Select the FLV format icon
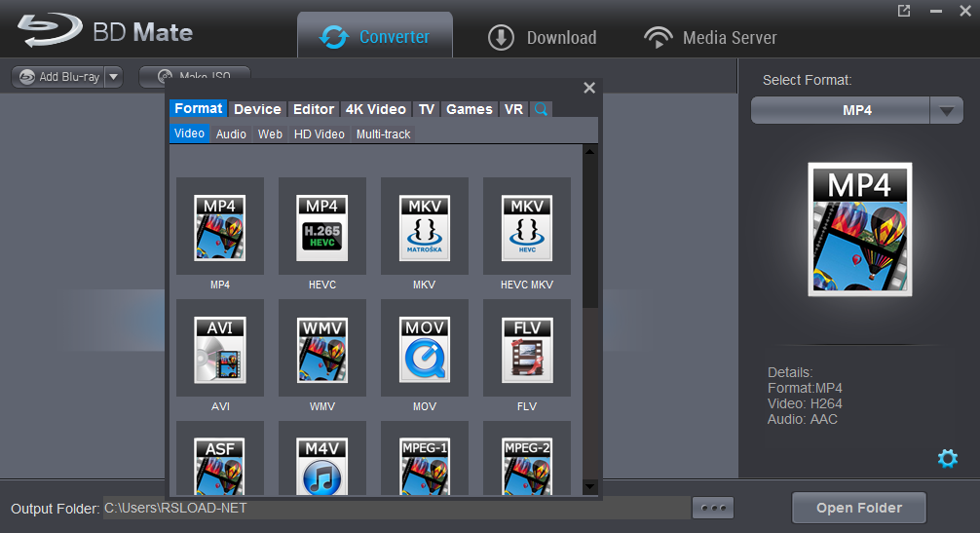Image resolution: width=980 pixels, height=533 pixels. [527, 348]
